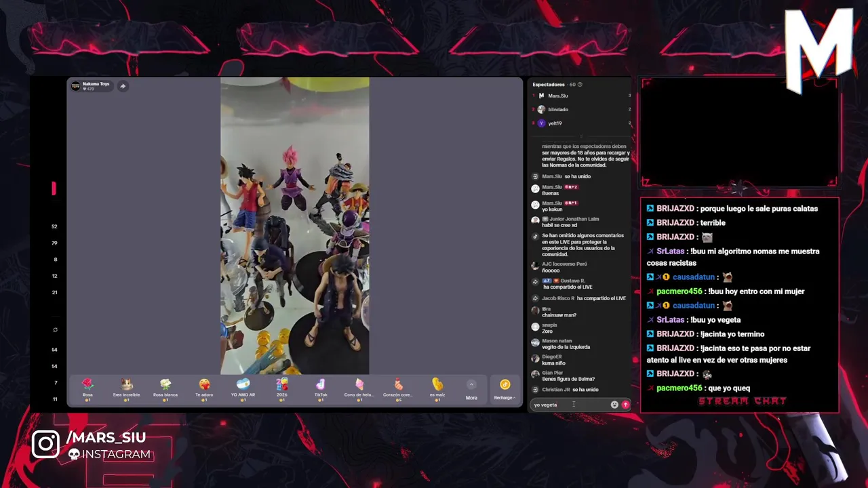Click the /MARS_SIU Instagram handle text
The width and height of the screenshot is (868, 488).
106,437
